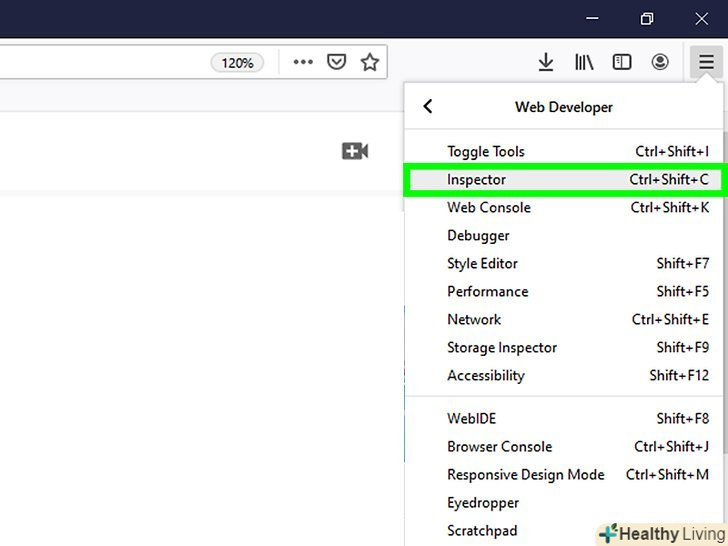Viewport: 728px width, 546px height.
Task: Select Toggle Tools menu entry
Action: (486, 152)
